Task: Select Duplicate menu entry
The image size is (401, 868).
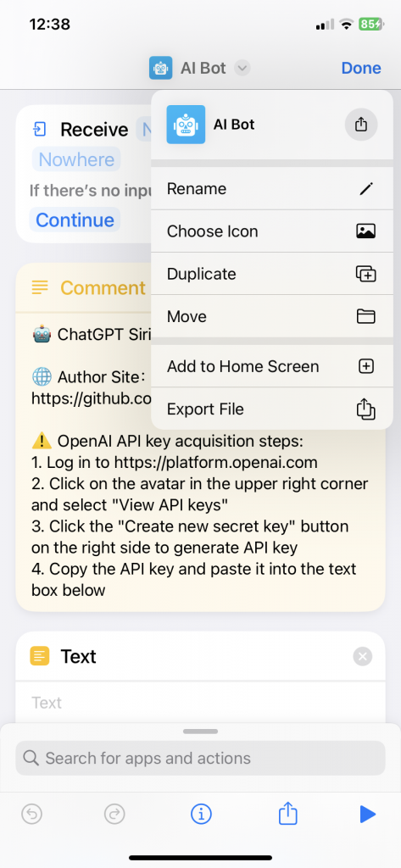Action: coord(272,274)
